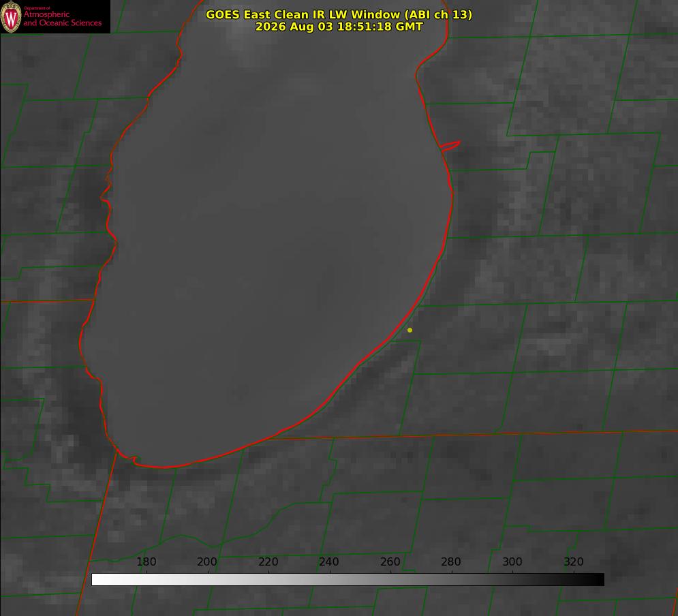Viewport: 678px width, 616px height.
Task: Click the small red inlet on the eastern shoreline
Action: (450, 146)
